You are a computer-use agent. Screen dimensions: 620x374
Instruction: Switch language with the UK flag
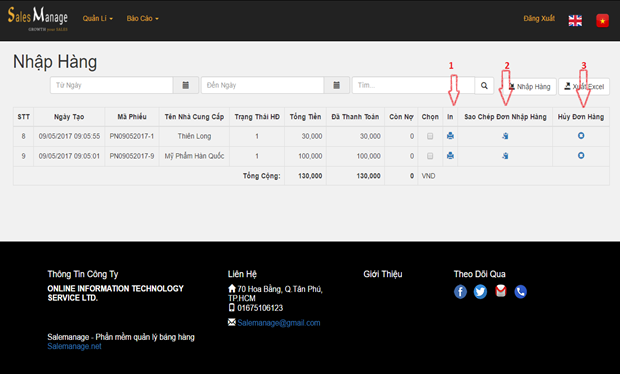click(x=575, y=21)
